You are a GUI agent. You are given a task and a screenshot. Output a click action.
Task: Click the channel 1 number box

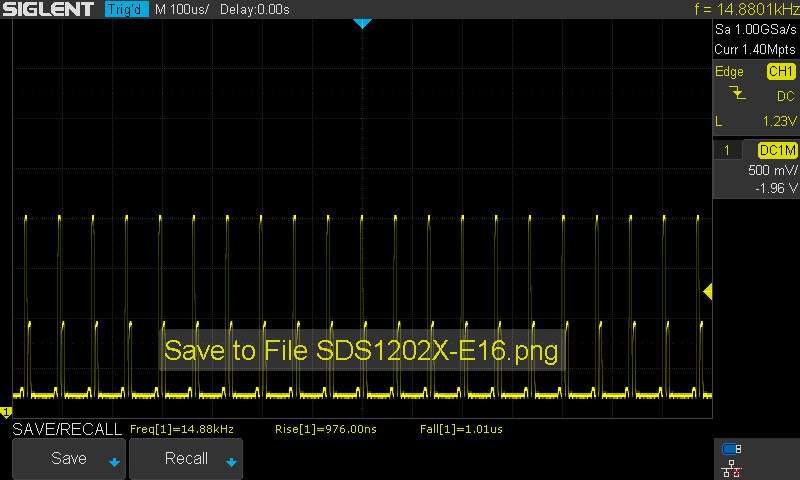[x=727, y=150]
